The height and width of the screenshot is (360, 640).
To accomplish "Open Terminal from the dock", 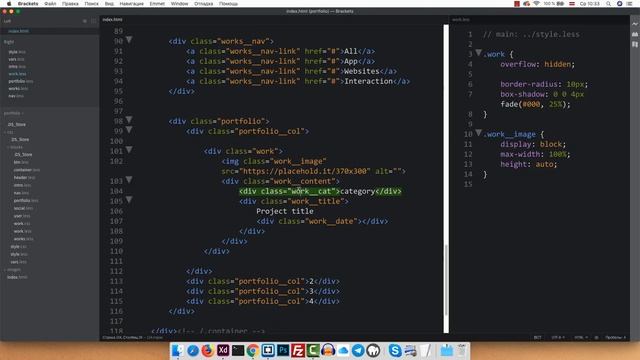I will (x=238, y=350).
